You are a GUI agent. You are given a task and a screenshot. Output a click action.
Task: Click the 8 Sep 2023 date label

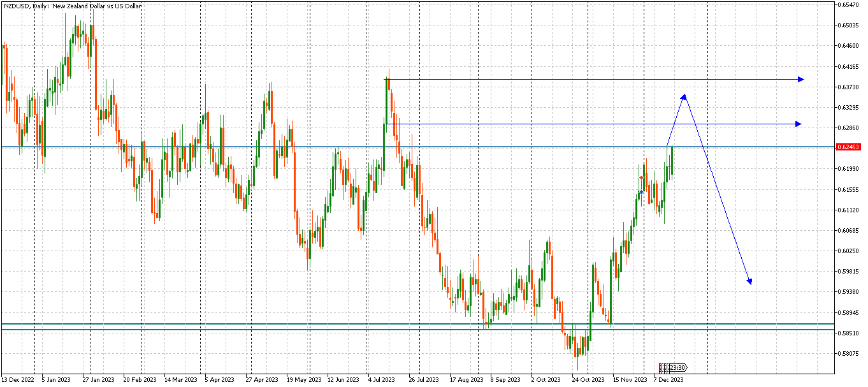point(505,379)
